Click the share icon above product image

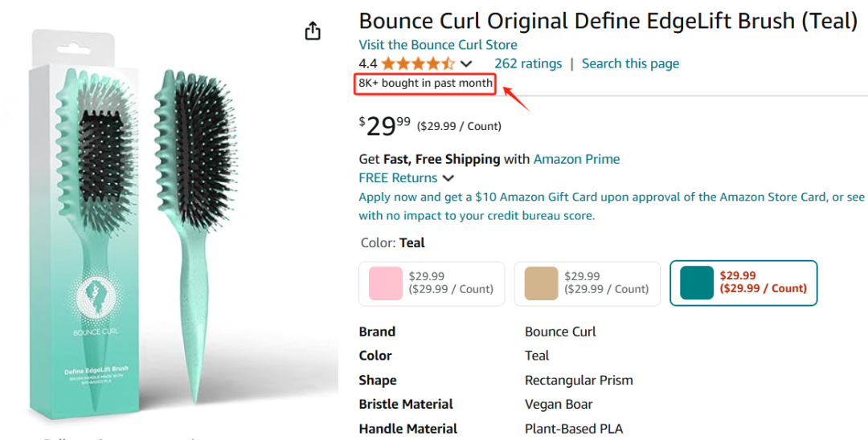click(x=313, y=31)
